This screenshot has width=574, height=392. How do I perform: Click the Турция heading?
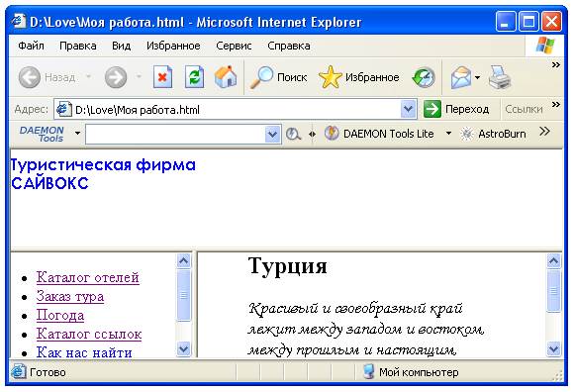point(287,265)
